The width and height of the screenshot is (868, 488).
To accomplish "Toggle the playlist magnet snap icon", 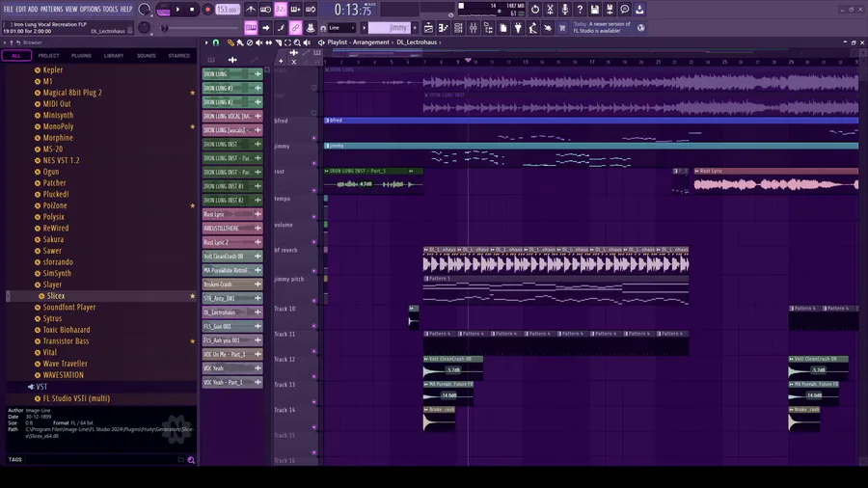I will 216,42.
